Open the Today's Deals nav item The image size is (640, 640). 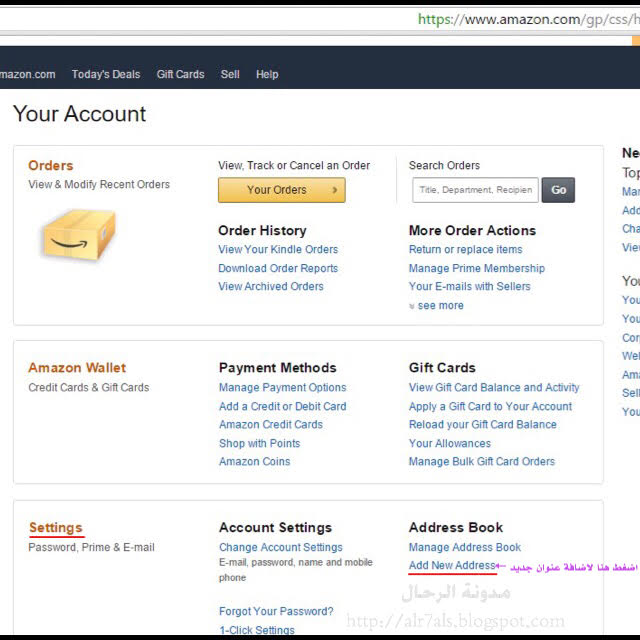pyautogui.click(x=106, y=74)
